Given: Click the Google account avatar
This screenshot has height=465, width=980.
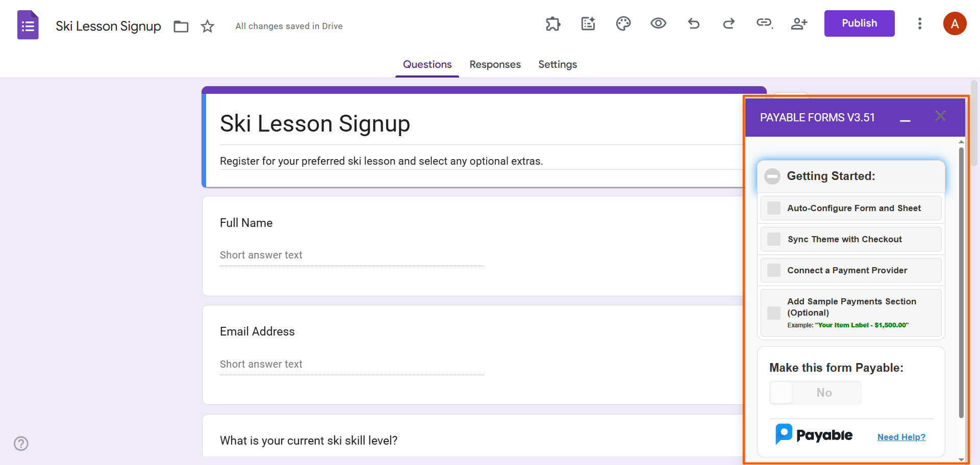Looking at the screenshot, I should 955,23.
